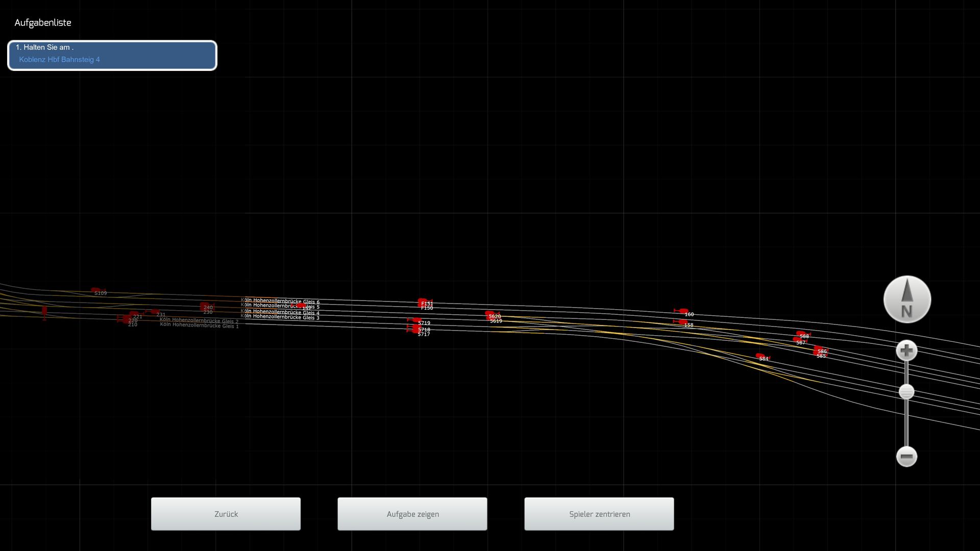This screenshot has width=980, height=551.
Task: Select the signal labeled 5620
Action: pos(490,313)
